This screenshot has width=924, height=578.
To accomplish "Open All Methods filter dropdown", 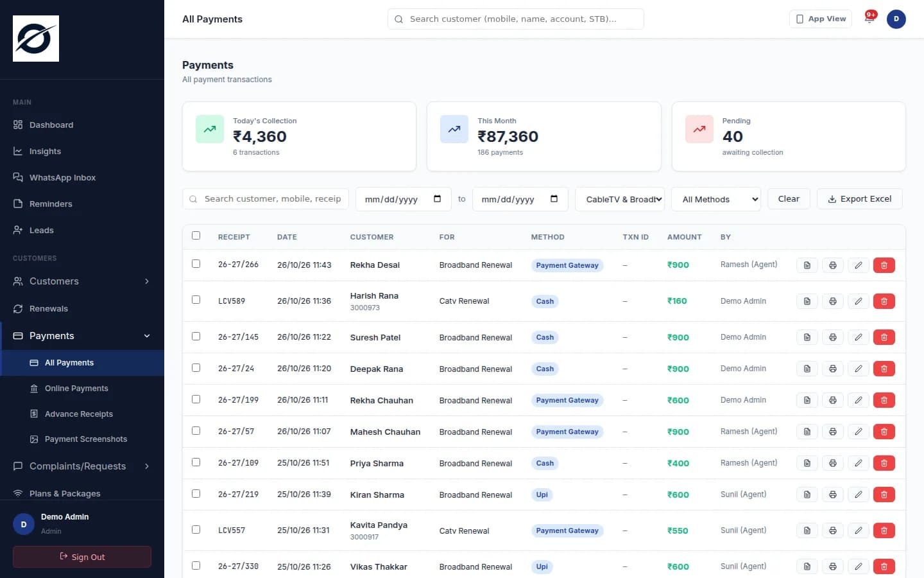I will [x=716, y=199].
